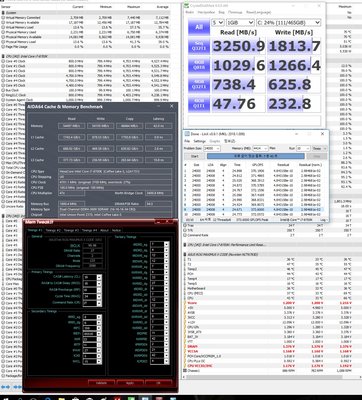Viewport: 362px width, 400px height.
Task: Open the Problem Size dropdown in LinX
Action: click(x=213, y=148)
